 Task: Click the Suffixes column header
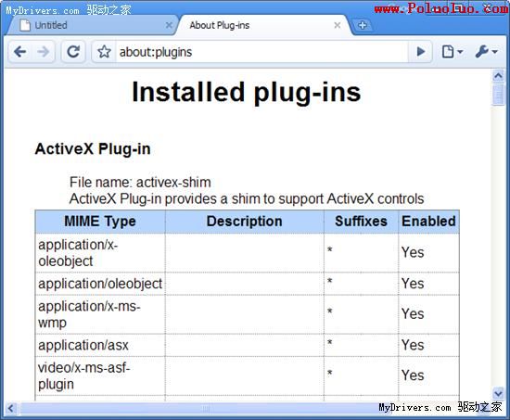point(361,222)
